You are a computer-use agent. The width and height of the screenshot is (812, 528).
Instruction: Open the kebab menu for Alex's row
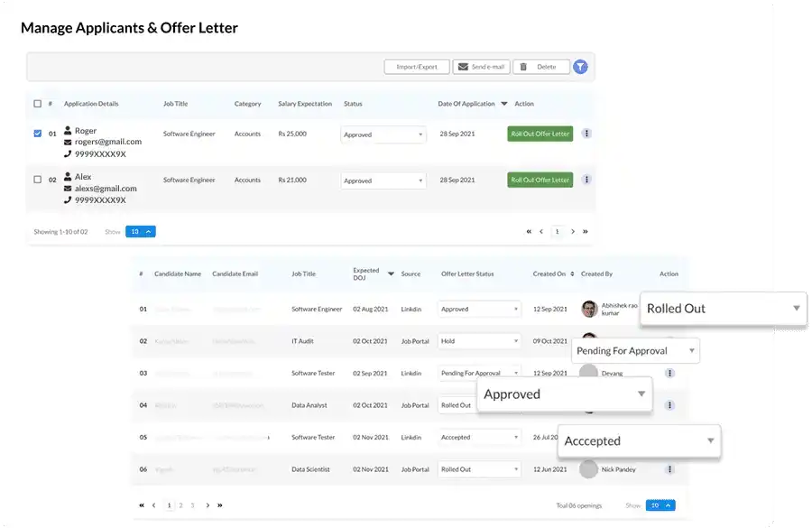(x=585, y=180)
